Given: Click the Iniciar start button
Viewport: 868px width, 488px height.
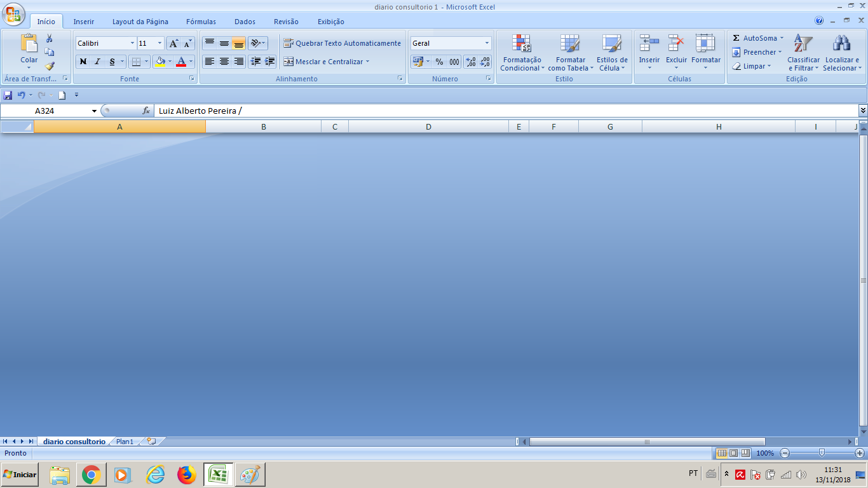Looking at the screenshot, I should coord(20,475).
